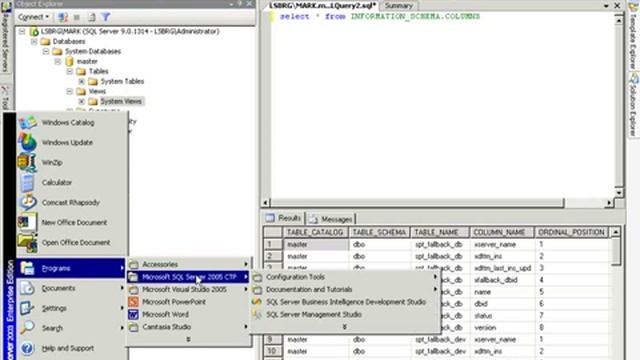640x360 pixels.
Task: Click New Office Document icon
Action: pos(27,222)
